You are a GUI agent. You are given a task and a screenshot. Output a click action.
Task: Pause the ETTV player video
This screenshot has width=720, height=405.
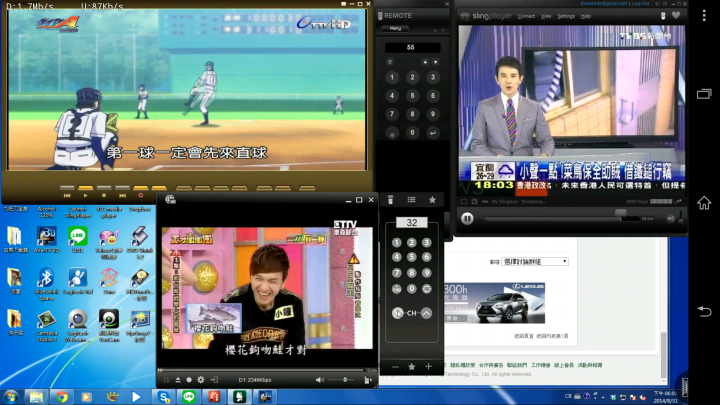[x=166, y=380]
